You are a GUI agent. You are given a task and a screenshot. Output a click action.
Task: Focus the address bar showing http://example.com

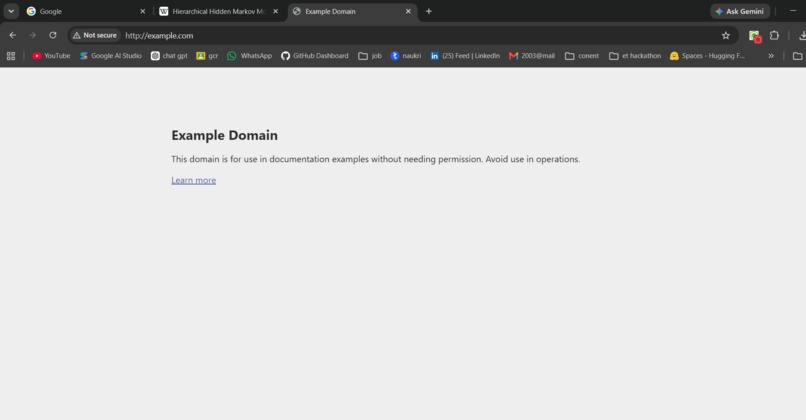pyautogui.click(x=404, y=35)
